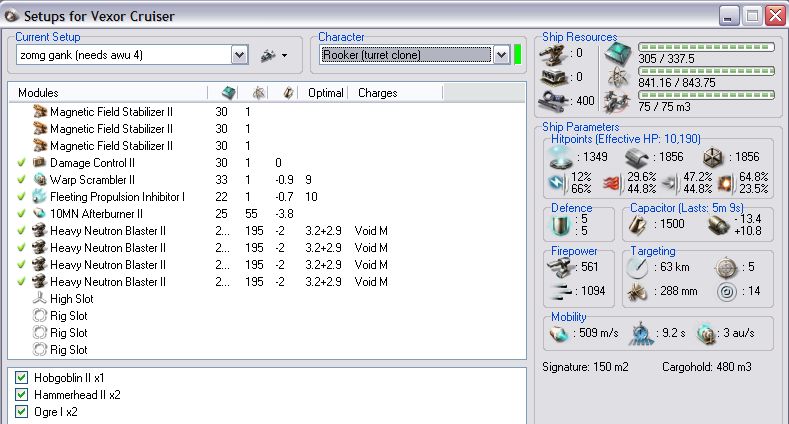Click the thermal resistance icon

point(611,183)
